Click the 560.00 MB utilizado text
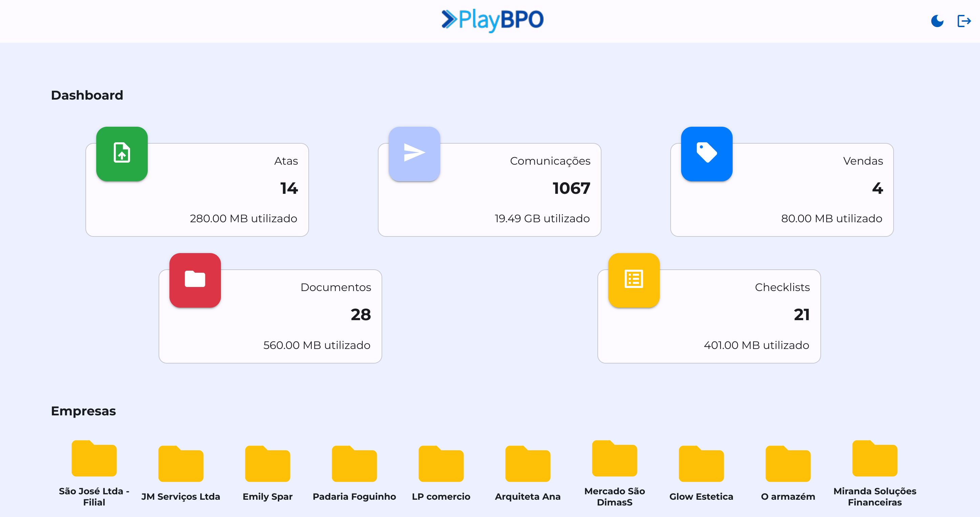 317,345
